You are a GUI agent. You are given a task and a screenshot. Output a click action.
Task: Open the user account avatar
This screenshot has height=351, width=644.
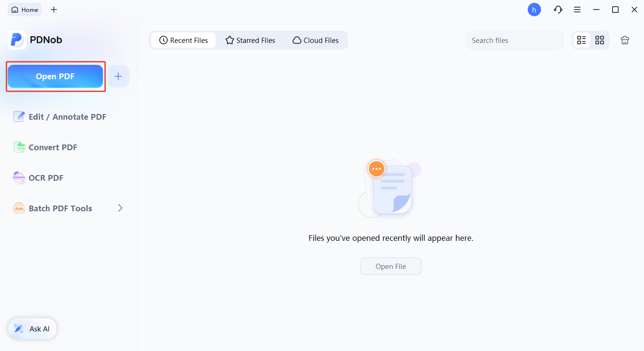(534, 10)
